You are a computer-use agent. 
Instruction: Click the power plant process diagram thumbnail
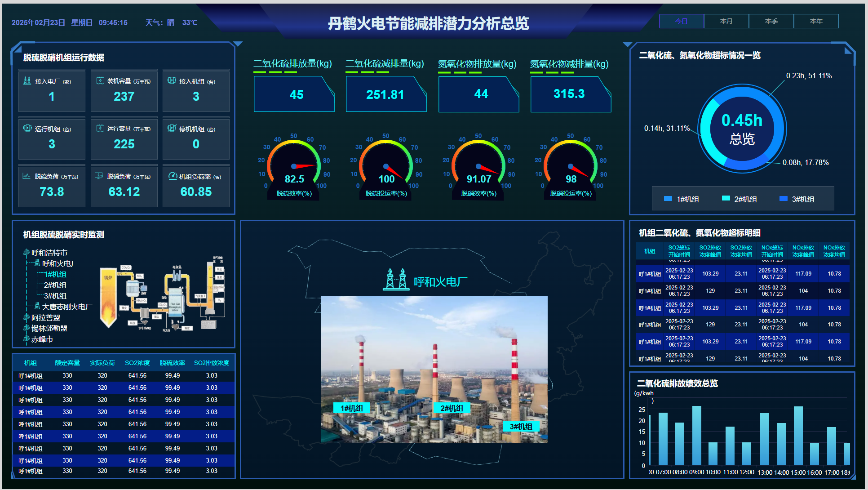(163, 294)
